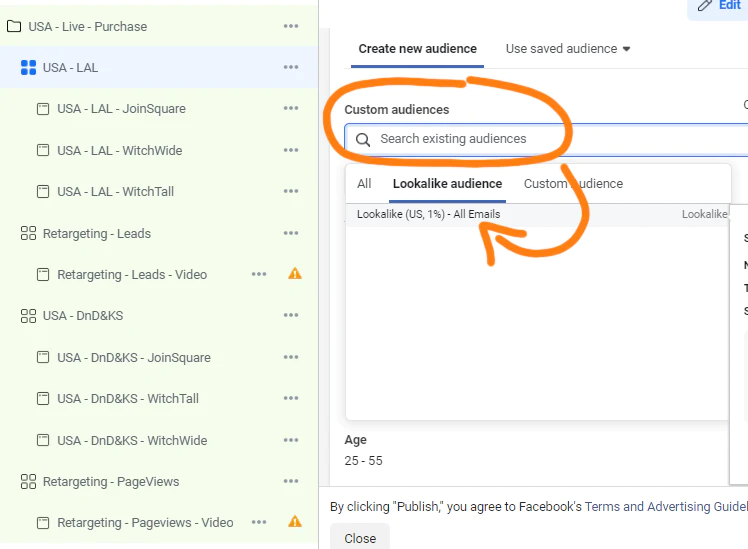
Task: Select the USA - LAL ad set
Action: tap(70, 68)
